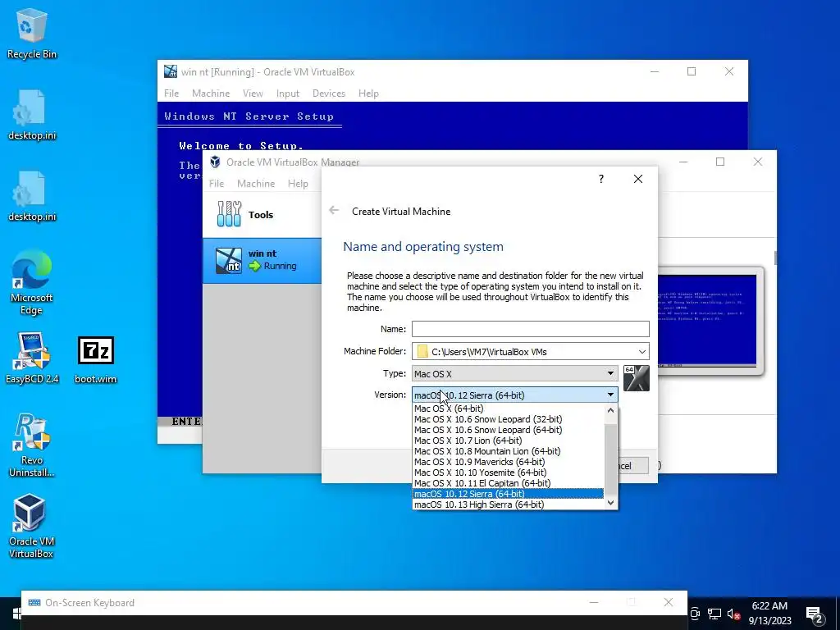Choose Mac OS X 10.7 Lion (64-bit)
The height and width of the screenshot is (630, 840).
pos(508,441)
